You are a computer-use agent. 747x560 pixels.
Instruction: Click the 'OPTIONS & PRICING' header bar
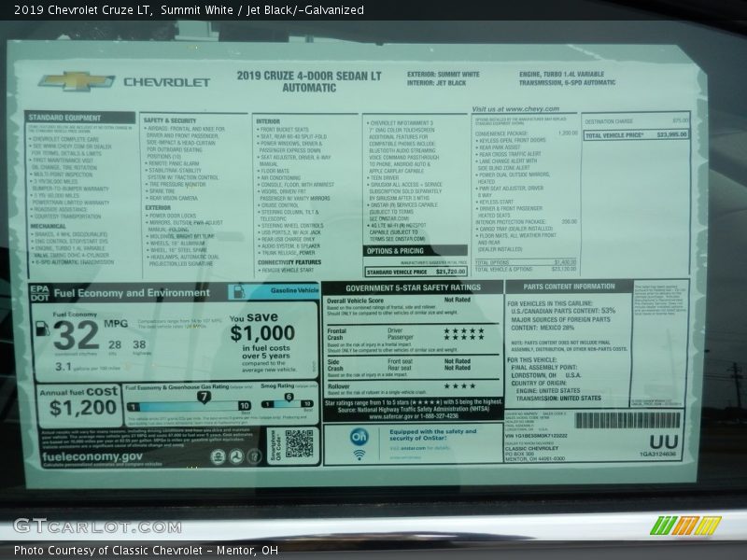(415, 251)
